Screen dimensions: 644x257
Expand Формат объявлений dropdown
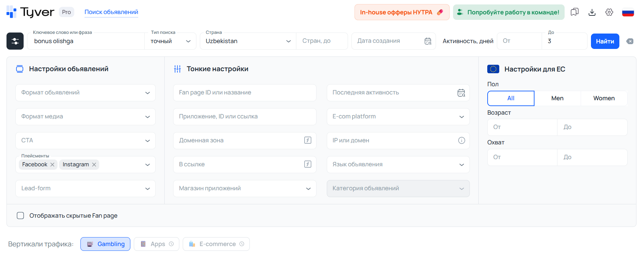tap(86, 93)
